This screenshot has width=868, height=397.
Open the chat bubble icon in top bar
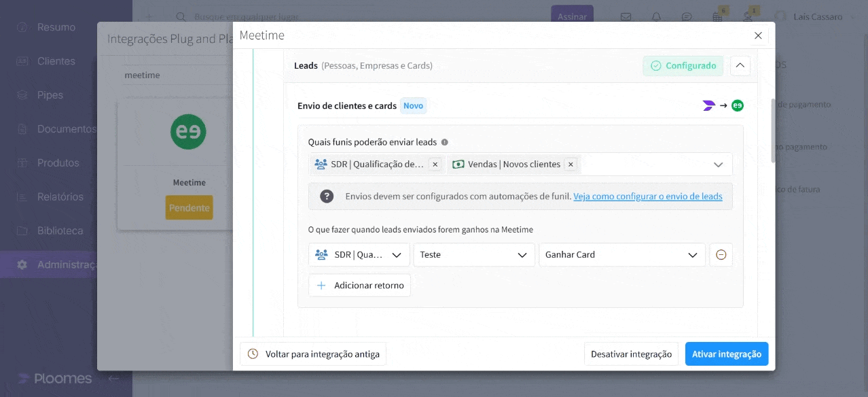point(687,16)
